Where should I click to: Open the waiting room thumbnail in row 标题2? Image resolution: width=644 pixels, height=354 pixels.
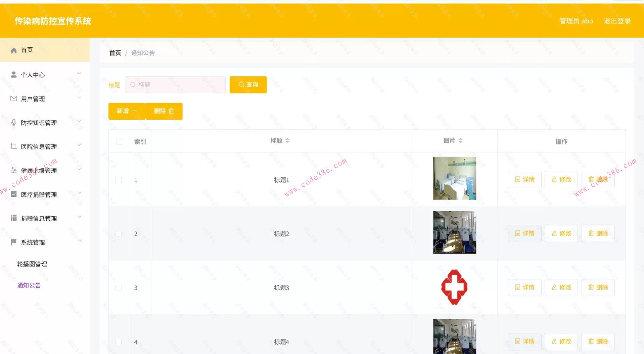pyautogui.click(x=455, y=232)
